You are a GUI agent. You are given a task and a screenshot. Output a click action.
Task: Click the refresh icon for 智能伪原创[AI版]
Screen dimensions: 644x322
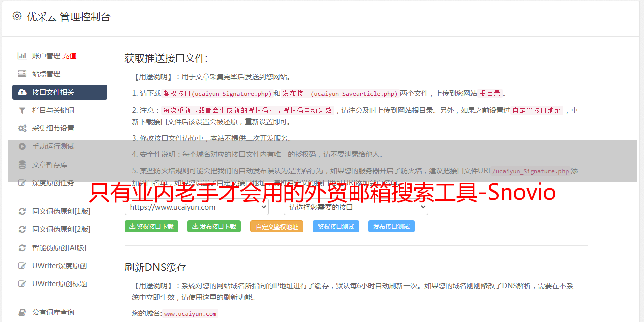22,248
